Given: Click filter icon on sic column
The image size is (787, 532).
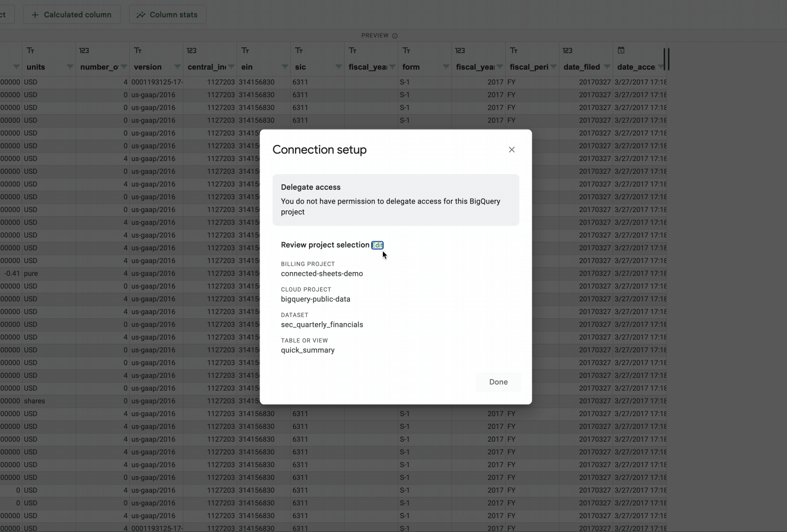Looking at the screenshot, I should click(x=339, y=67).
